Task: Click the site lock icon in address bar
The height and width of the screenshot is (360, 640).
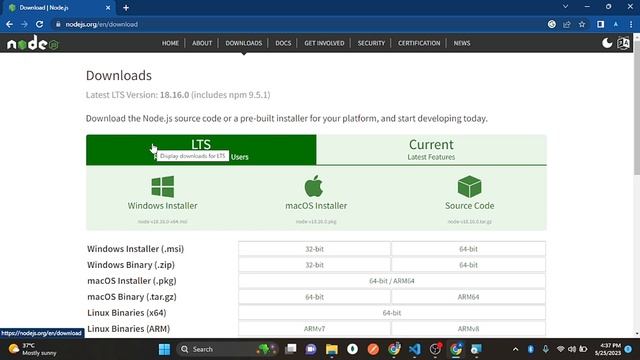Action: coord(58,24)
